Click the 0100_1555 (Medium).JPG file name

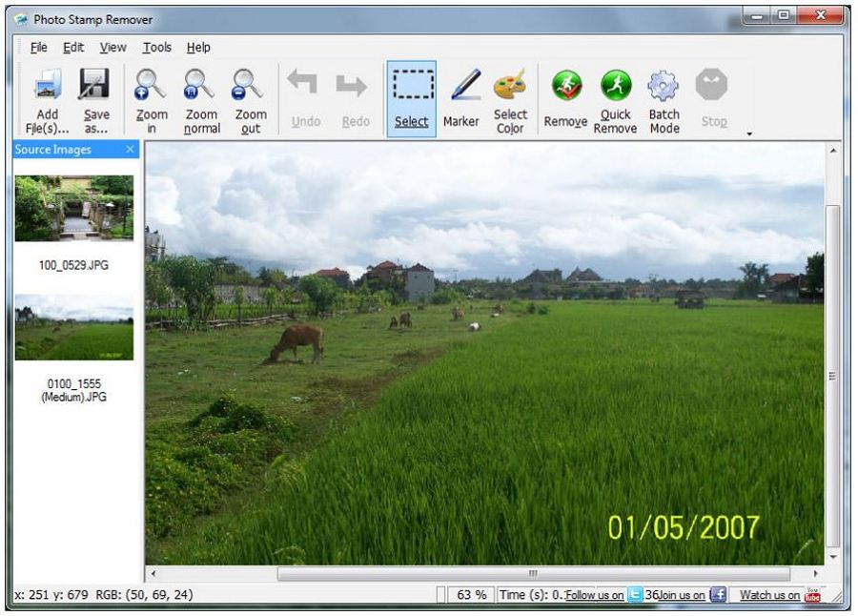coord(73,390)
